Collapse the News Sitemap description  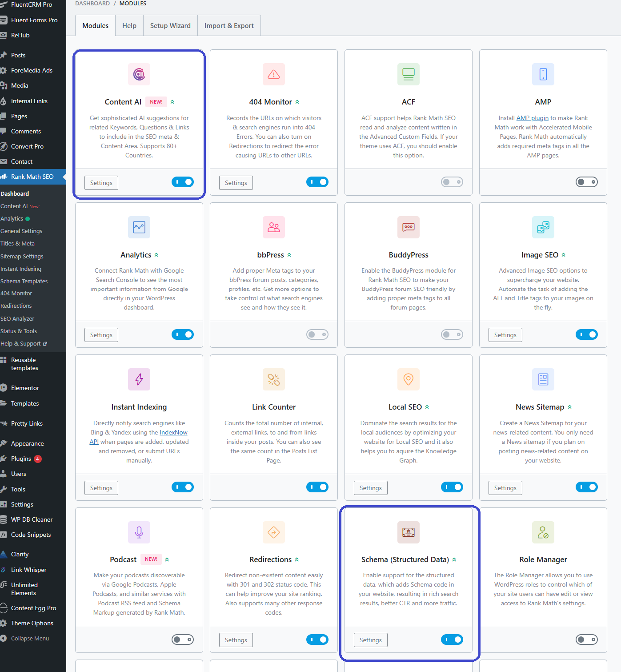(x=569, y=406)
